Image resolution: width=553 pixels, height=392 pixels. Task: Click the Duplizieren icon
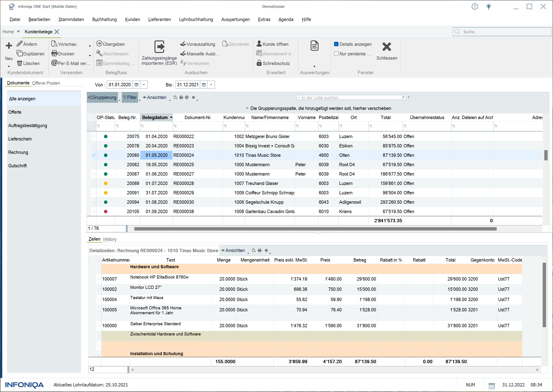pos(19,53)
